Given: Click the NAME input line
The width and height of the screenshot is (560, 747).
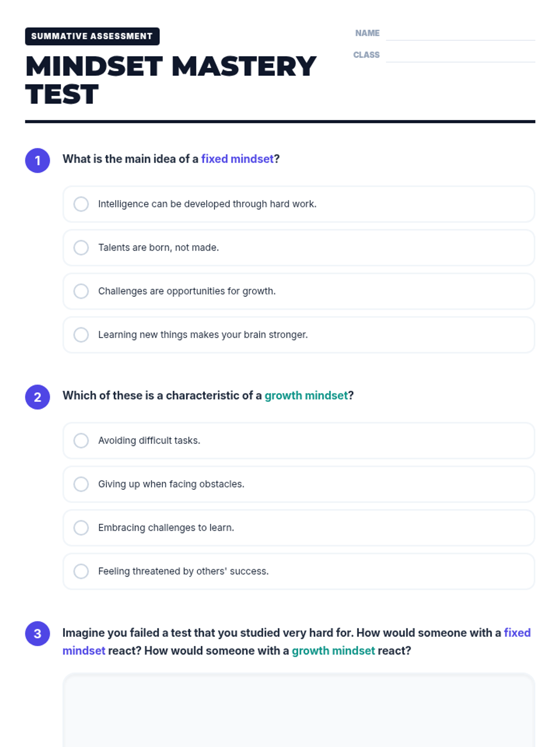Looking at the screenshot, I should click(460, 34).
